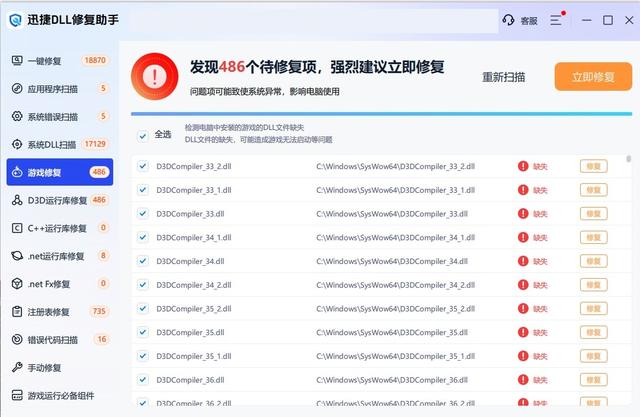
Task: Click path C:\Windows\SysWow64\D3DCompiler_33_1.dll
Action: tap(395, 190)
